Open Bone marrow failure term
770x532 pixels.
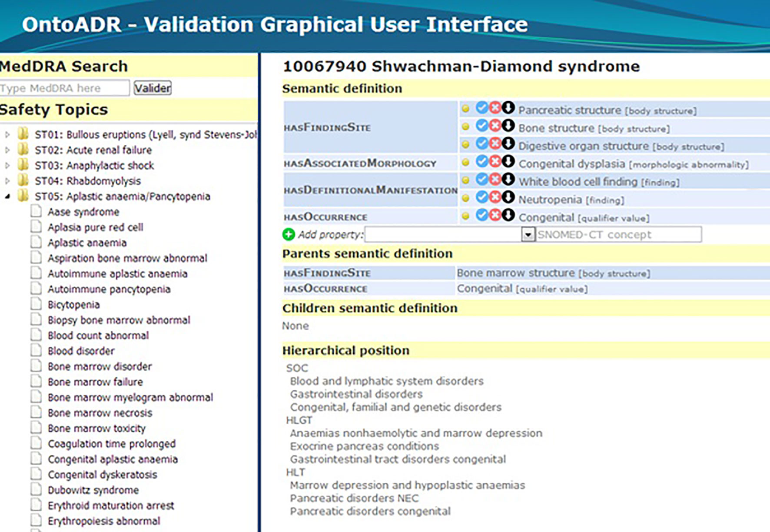click(95, 382)
